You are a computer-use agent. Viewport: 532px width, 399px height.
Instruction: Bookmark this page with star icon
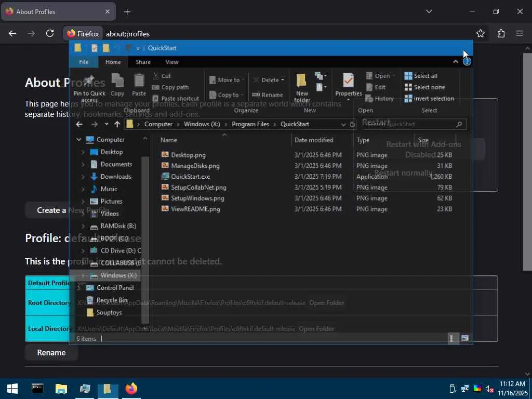coord(480,33)
